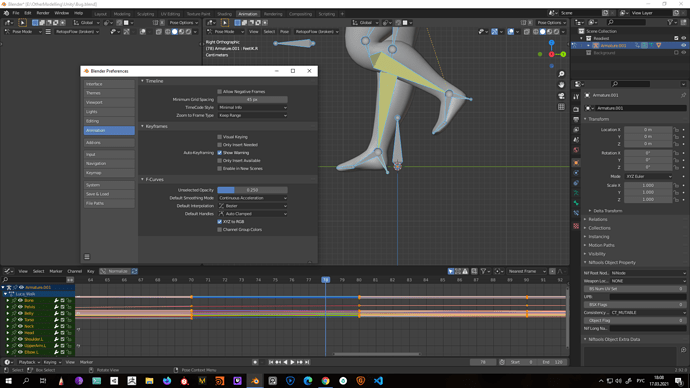Image resolution: width=690 pixels, height=388 pixels.
Task: Adjust the Unselected Opacity slider
Action: click(253, 190)
